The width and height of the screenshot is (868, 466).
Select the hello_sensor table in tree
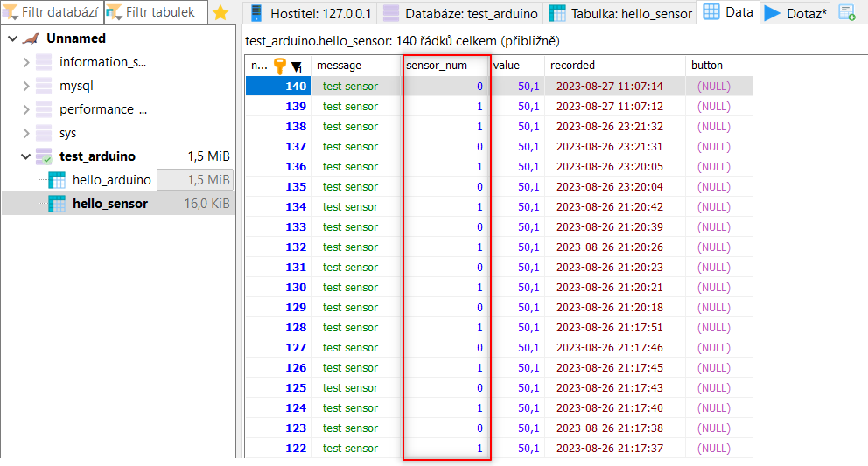point(109,204)
